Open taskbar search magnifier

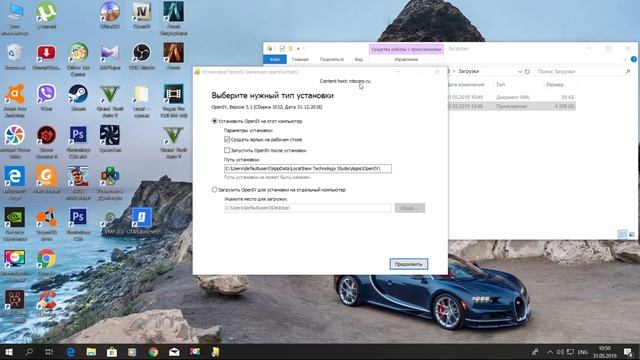point(29,352)
